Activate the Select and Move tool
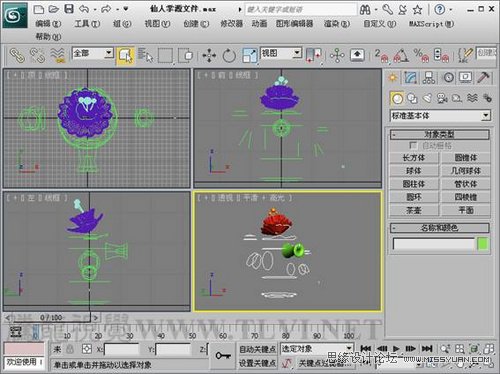Screen dimensions: 500x374 [x=209, y=56]
